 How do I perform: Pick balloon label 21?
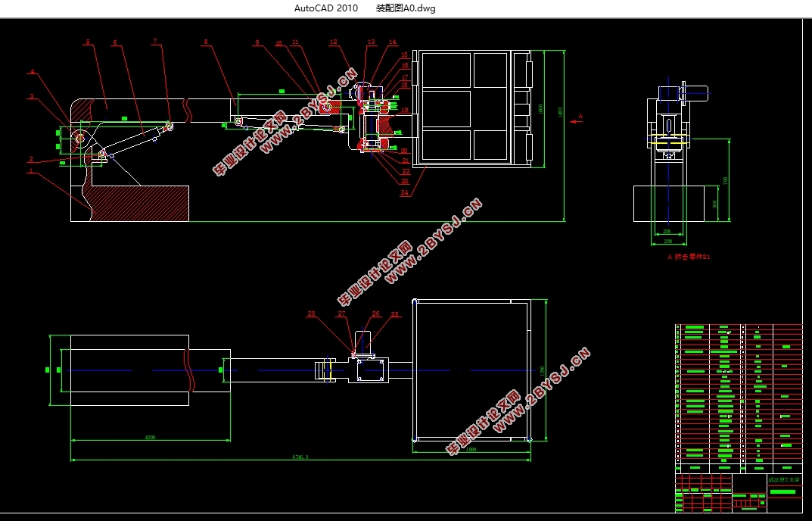click(x=406, y=161)
